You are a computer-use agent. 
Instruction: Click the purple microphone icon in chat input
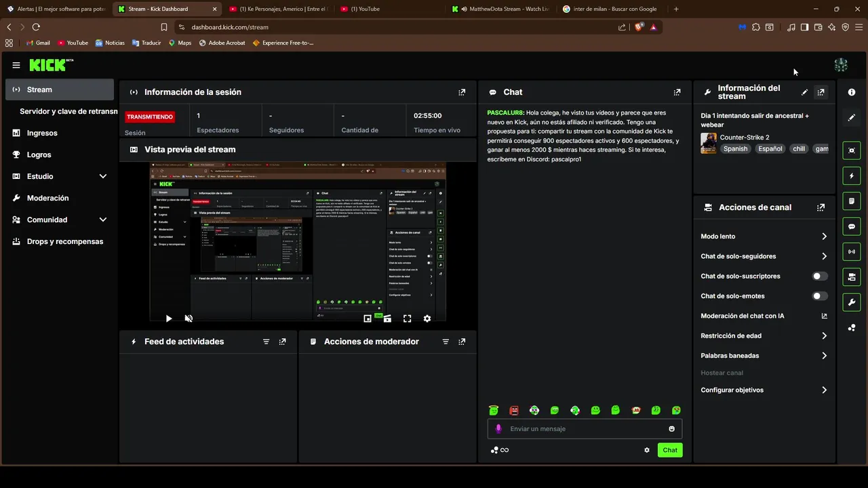(x=498, y=429)
